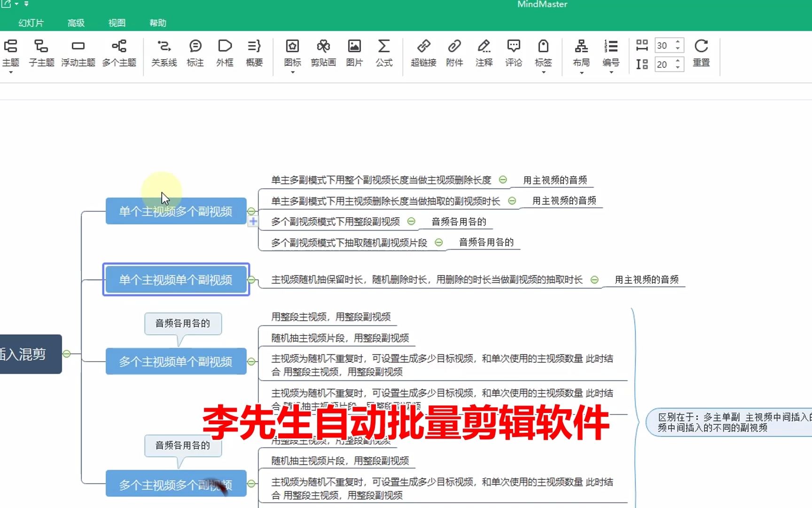Select the 多个主视频单个副视频 topic
The height and width of the screenshot is (508, 812).
(176, 361)
